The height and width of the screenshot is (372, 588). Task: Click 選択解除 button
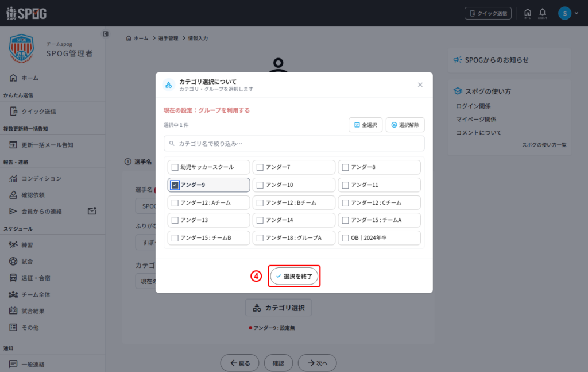(x=405, y=125)
